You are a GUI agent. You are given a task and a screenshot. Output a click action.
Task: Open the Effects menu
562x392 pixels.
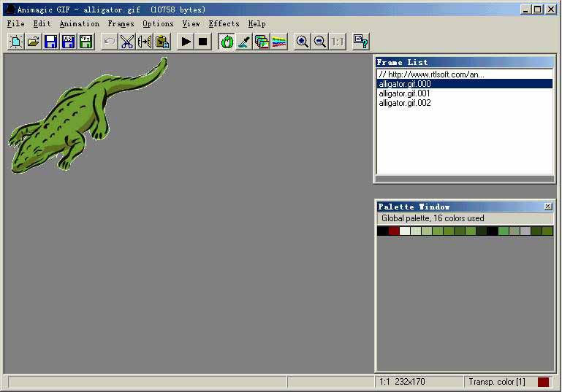224,23
